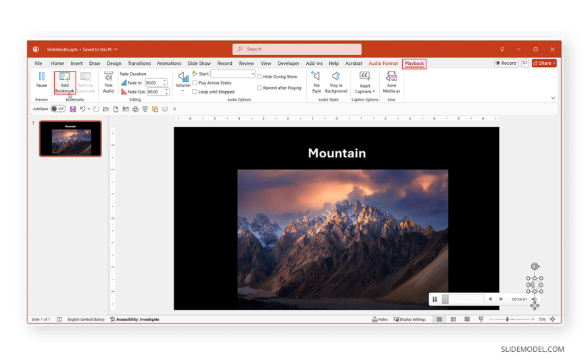Viewport: 588px width, 364px height.
Task: Open the Comments pane icon
Action: point(525,63)
